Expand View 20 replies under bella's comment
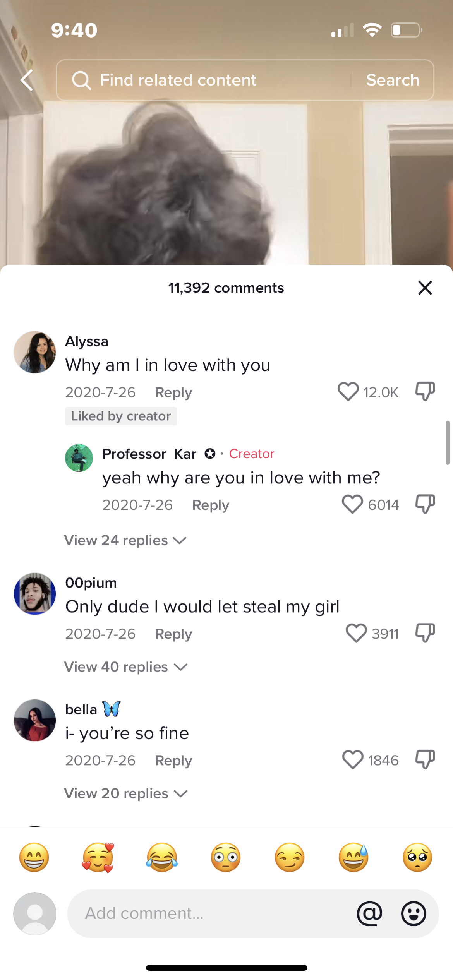453x980 pixels. (x=126, y=793)
